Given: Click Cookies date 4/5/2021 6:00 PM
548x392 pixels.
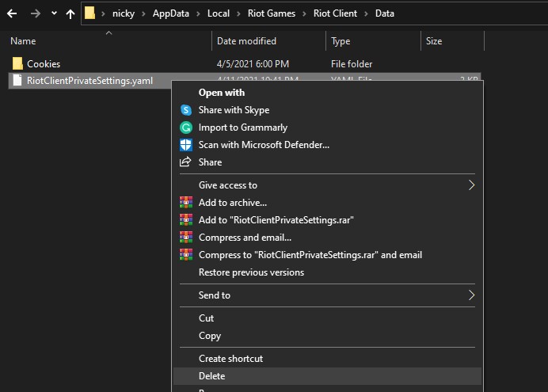Looking at the screenshot, I should pos(253,64).
